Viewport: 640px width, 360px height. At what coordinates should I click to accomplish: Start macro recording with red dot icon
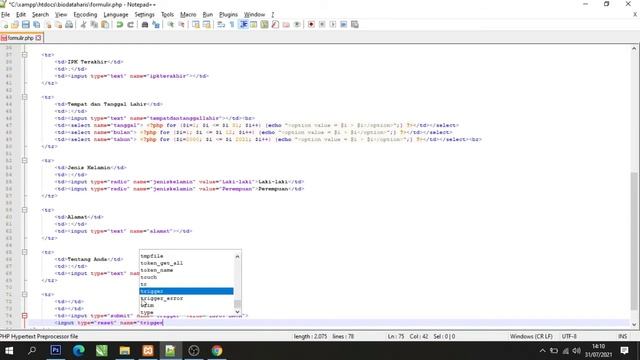311,25
